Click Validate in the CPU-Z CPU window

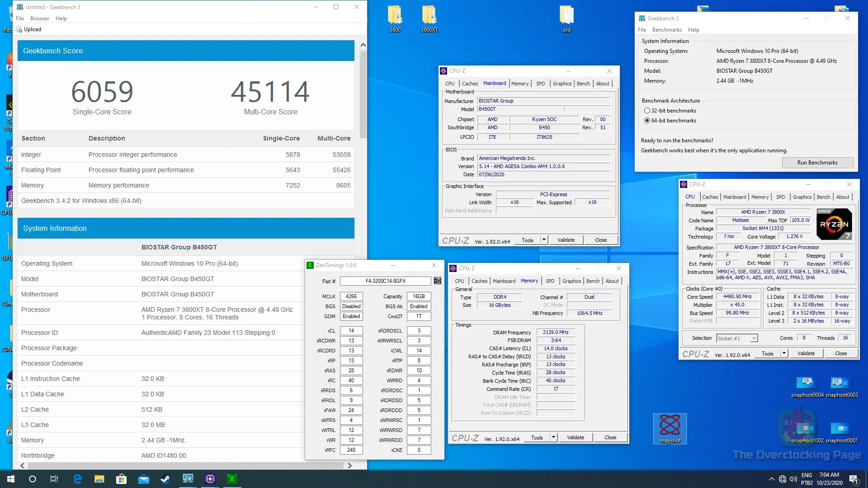(x=806, y=353)
